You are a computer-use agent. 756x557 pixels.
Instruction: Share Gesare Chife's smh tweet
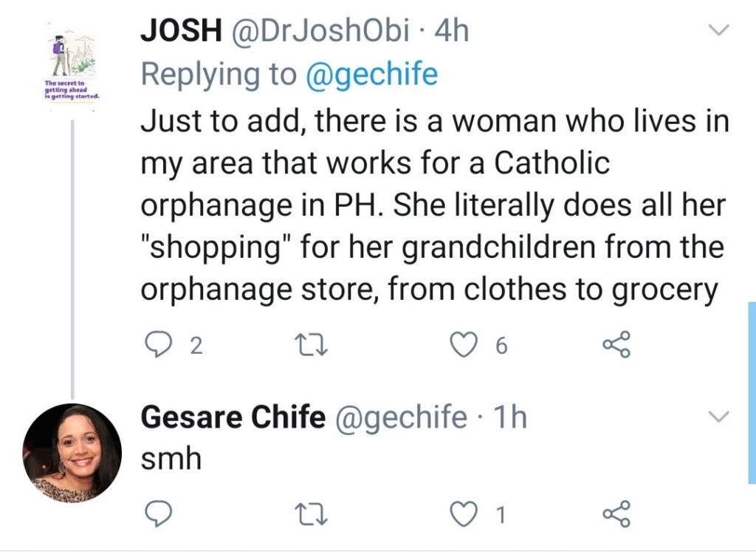616,513
